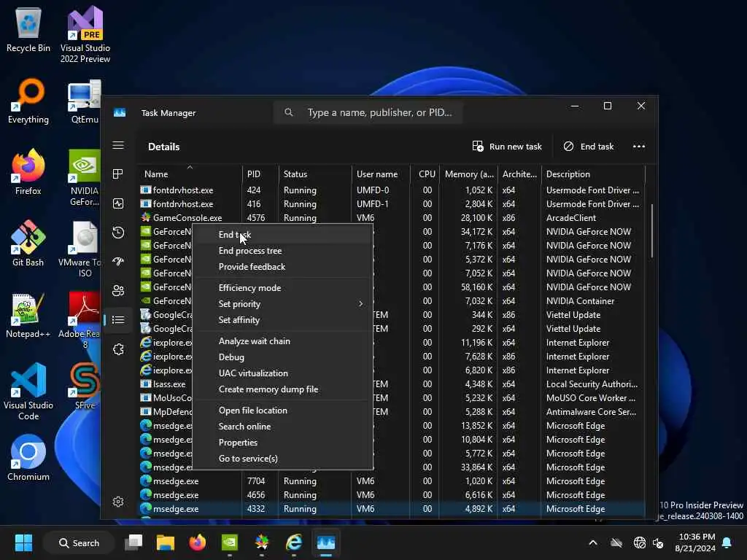Select Create memory dump file
747x560 pixels.
pos(282,390)
